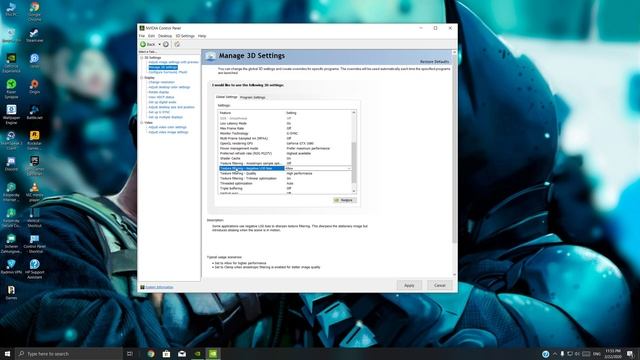Open System Information link
640x360 pixels.
pos(160,287)
